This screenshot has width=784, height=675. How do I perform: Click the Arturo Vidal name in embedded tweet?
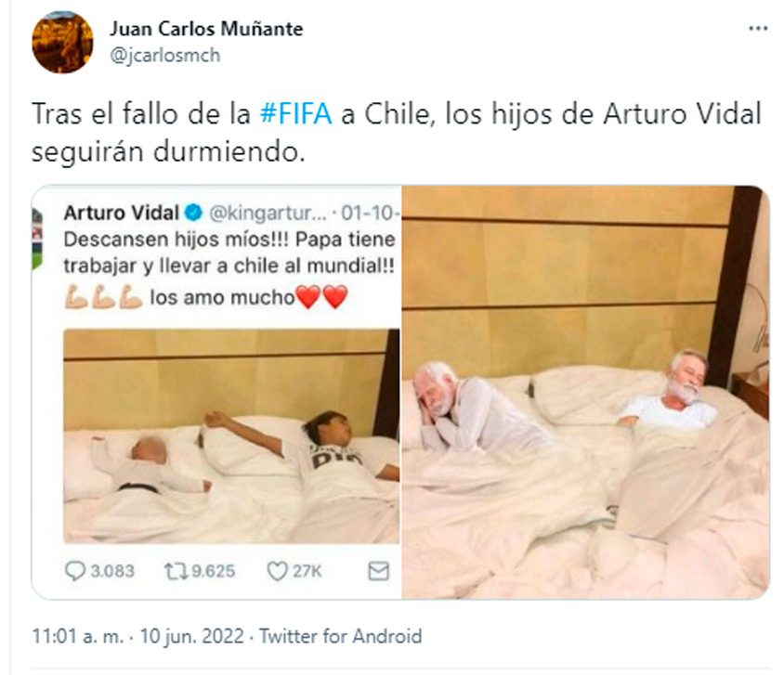click(122, 213)
